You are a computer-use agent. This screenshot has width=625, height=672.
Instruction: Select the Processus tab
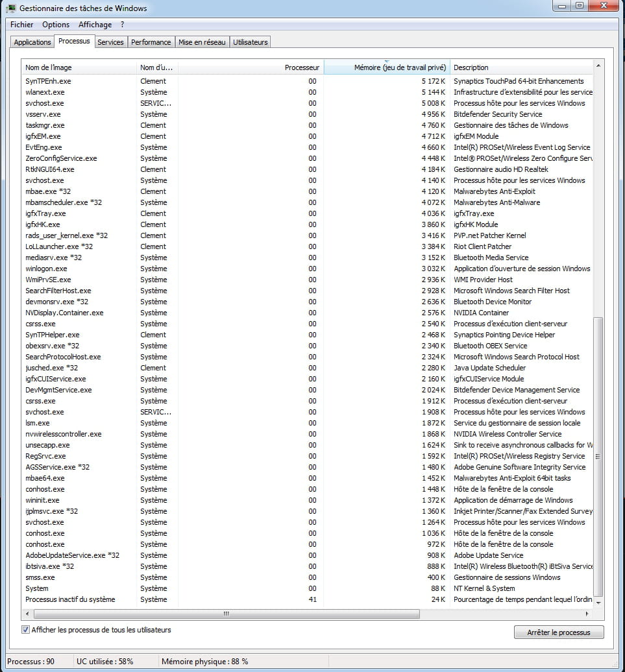(74, 41)
